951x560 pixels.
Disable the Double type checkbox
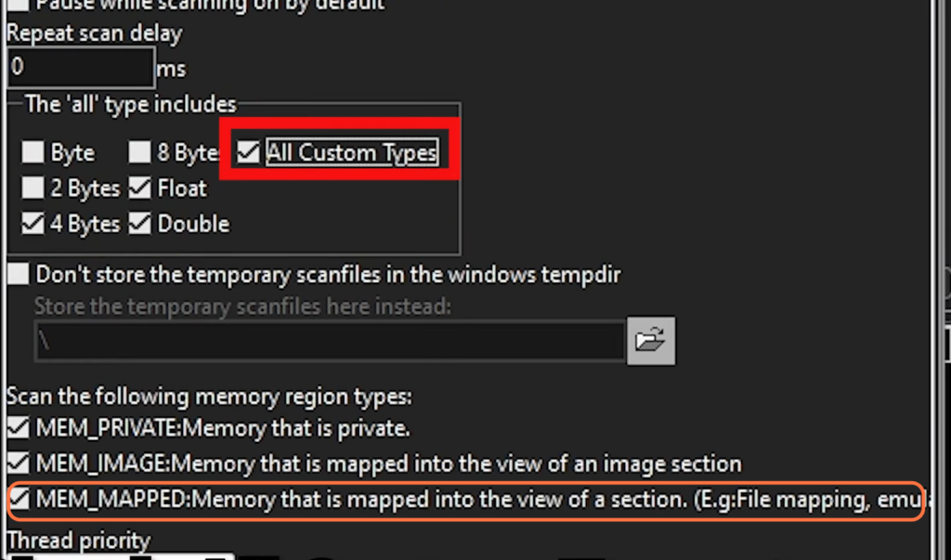point(139,224)
